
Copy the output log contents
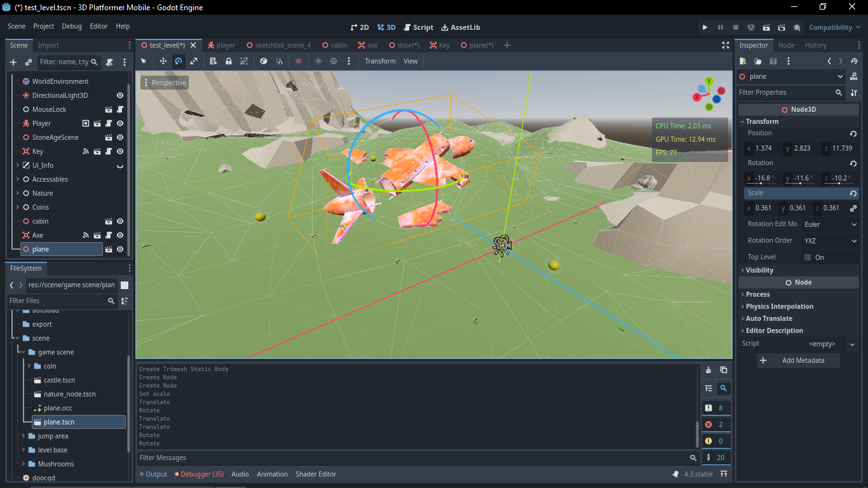pyautogui.click(x=724, y=370)
